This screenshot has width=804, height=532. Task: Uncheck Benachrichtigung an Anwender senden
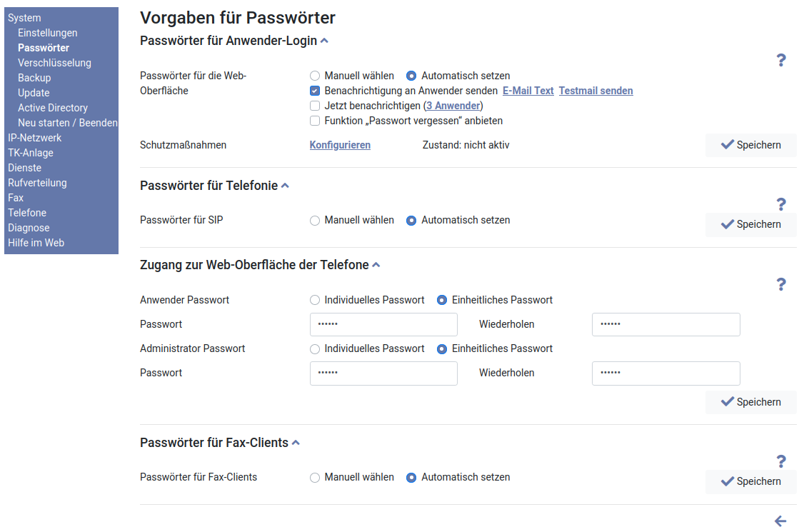point(315,91)
